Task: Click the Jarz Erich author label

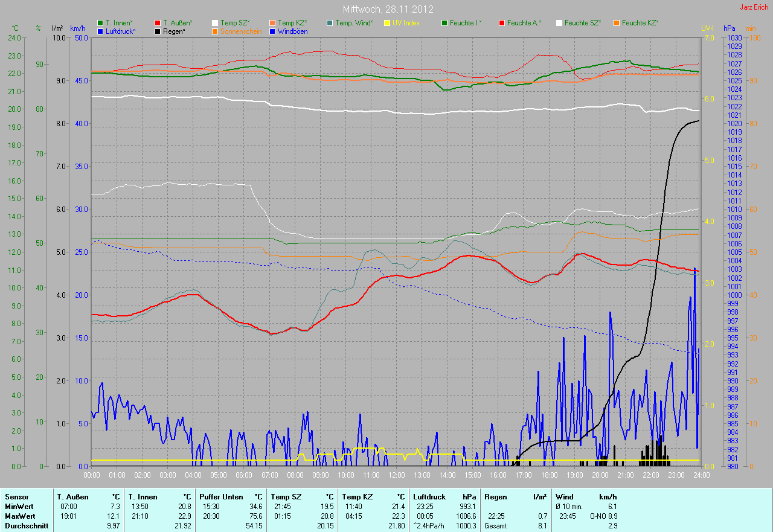Action: (x=754, y=7)
